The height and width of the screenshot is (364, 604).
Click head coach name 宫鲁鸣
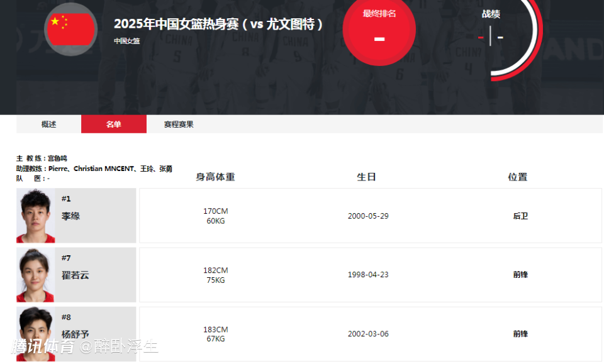[57, 158]
